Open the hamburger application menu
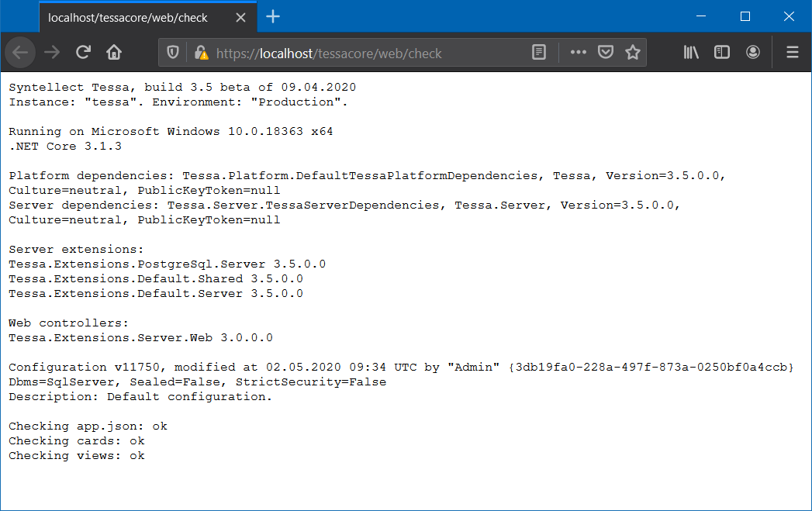812x511 pixels. 792,53
